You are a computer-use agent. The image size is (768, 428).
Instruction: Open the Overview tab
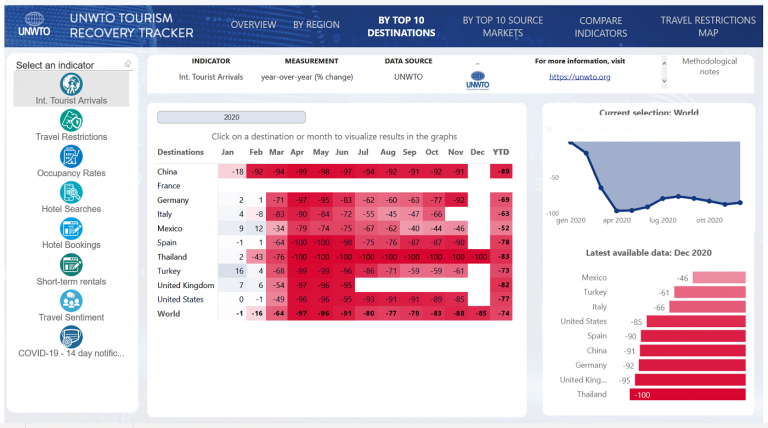coord(253,24)
